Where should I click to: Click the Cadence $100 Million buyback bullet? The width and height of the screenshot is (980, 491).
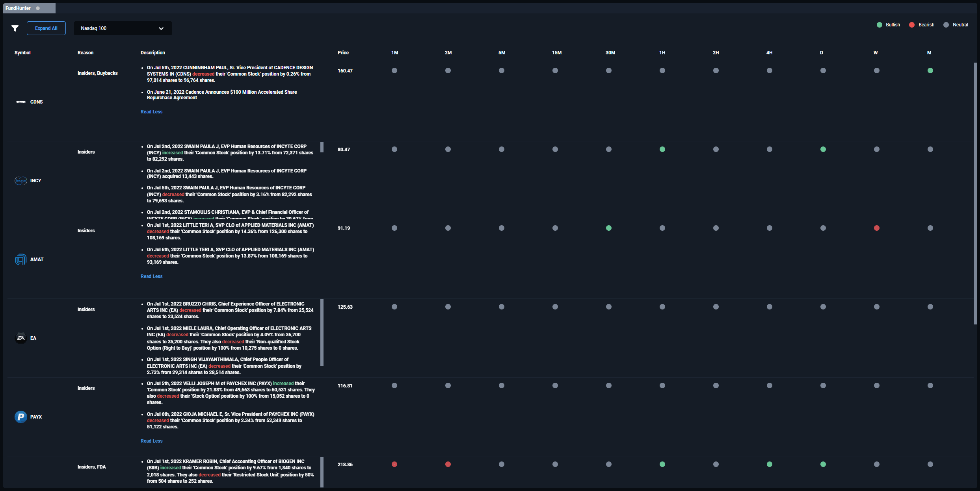(x=222, y=95)
